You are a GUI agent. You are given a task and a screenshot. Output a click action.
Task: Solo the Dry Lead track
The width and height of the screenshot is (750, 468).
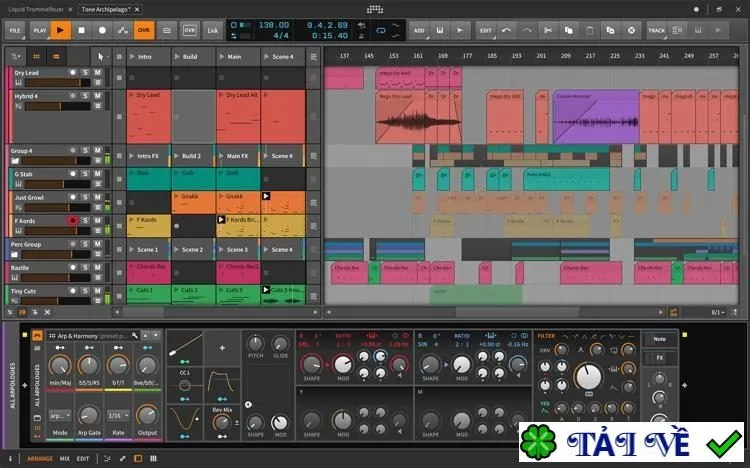[85, 72]
